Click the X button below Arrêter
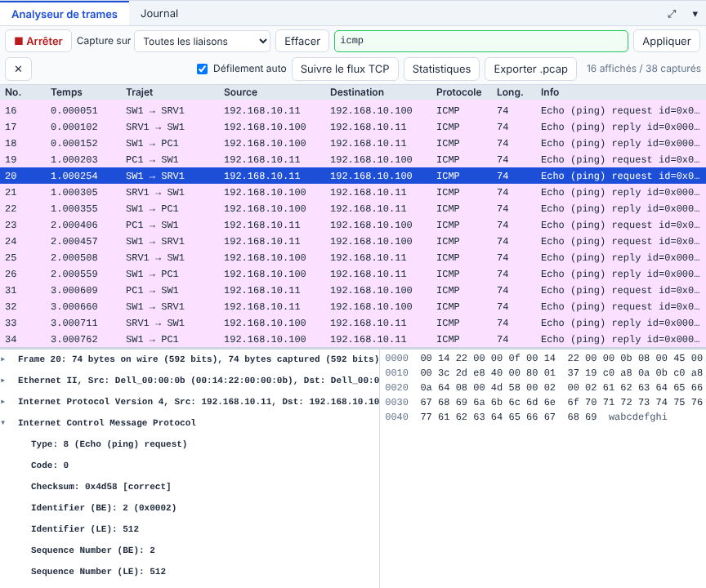The width and height of the screenshot is (706, 588). pyautogui.click(x=19, y=69)
